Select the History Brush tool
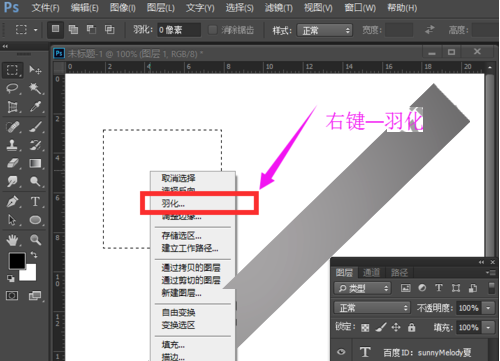This screenshot has width=500, height=361. tap(35, 145)
